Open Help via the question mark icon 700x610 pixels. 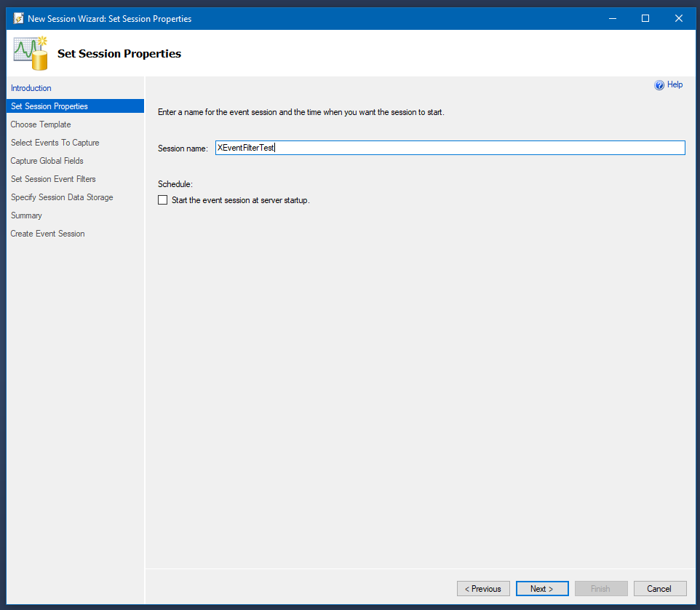(x=659, y=85)
